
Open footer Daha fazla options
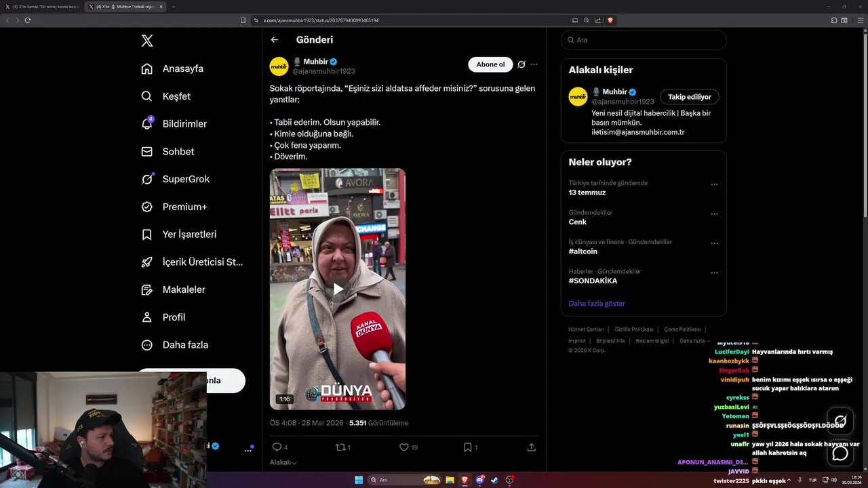pyautogui.click(x=695, y=341)
